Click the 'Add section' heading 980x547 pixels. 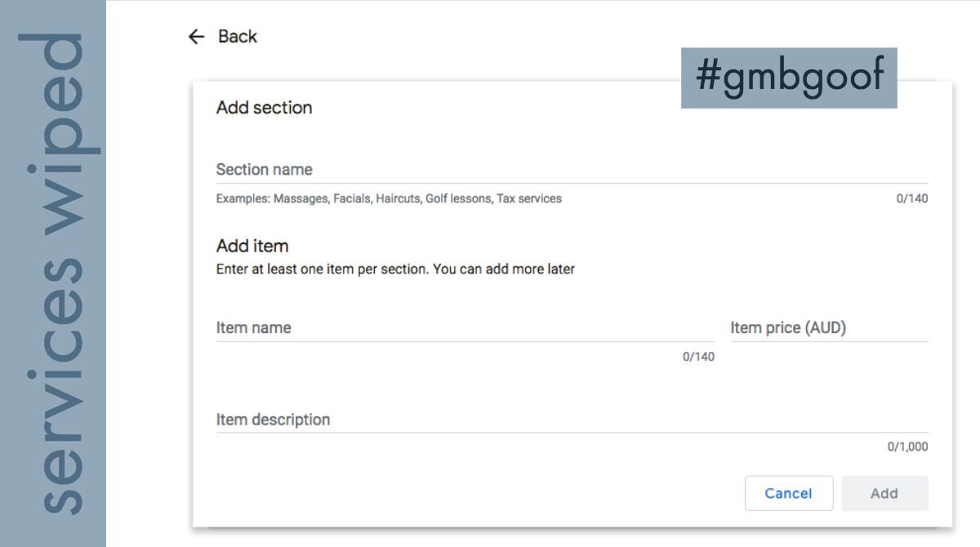pyautogui.click(x=264, y=108)
